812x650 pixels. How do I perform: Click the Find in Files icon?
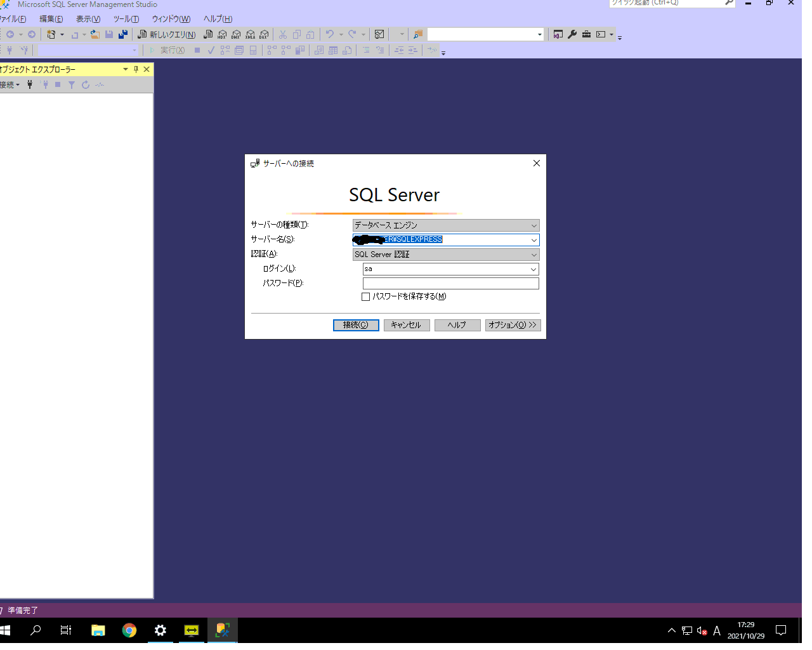coord(418,34)
